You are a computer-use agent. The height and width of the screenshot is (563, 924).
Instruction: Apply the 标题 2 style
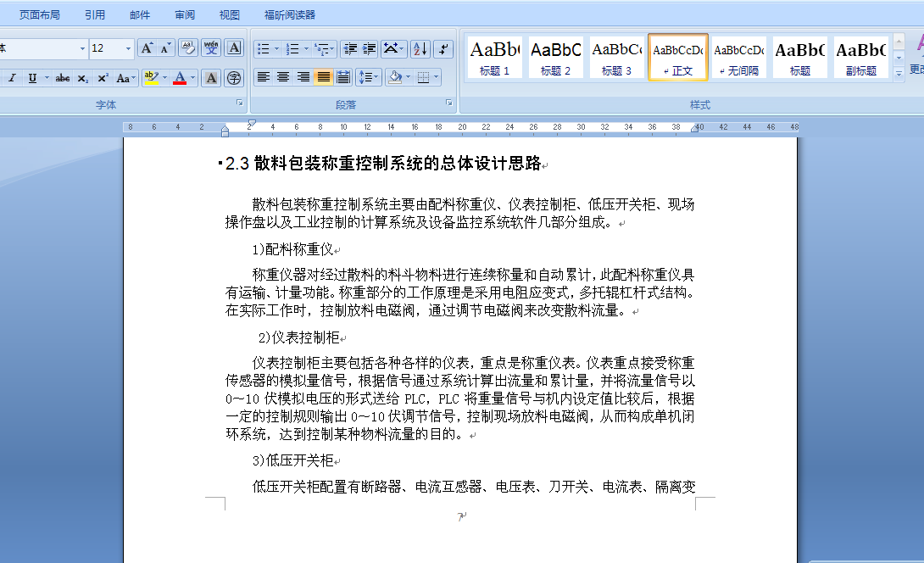point(556,57)
